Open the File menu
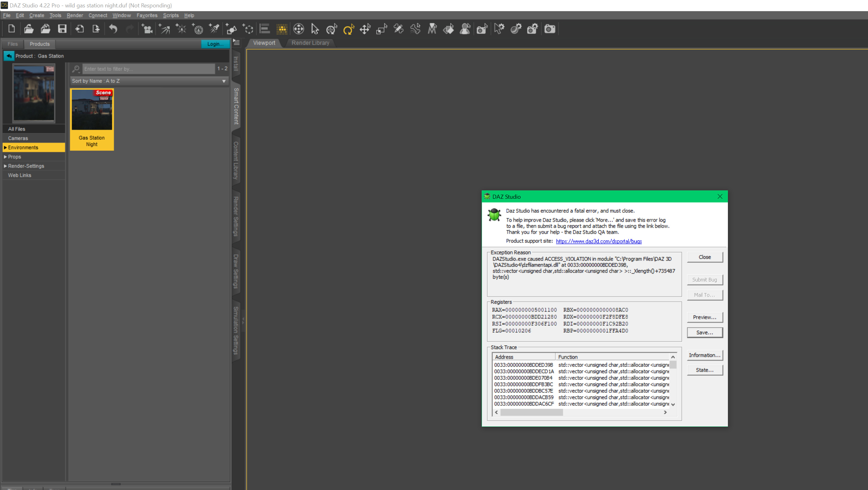868x490 pixels. [x=7, y=15]
